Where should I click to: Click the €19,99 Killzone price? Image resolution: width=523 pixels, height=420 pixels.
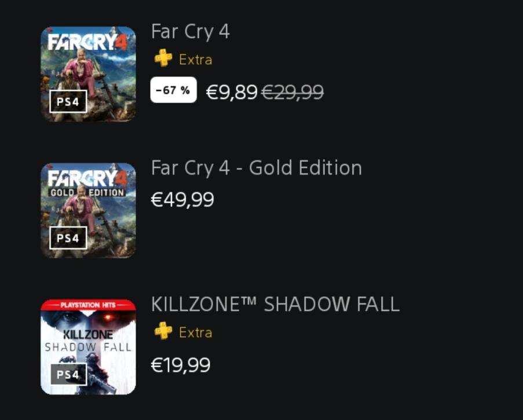tap(181, 366)
